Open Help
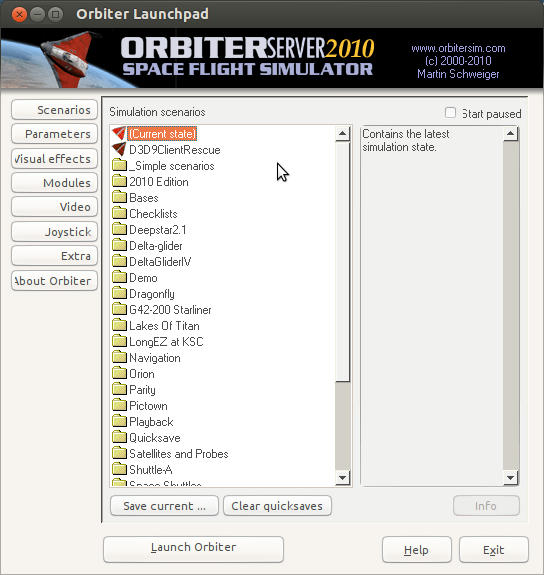This screenshot has height=575, width=544. coord(416,549)
